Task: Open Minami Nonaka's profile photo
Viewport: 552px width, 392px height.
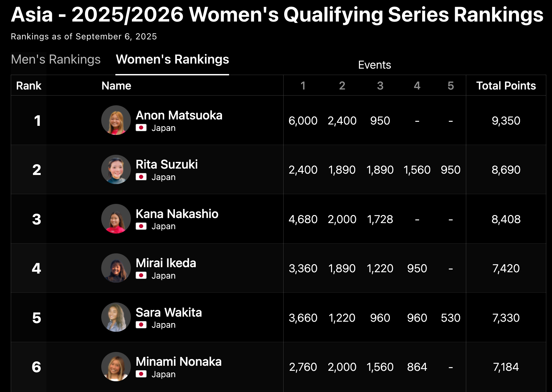Action: 116,366
